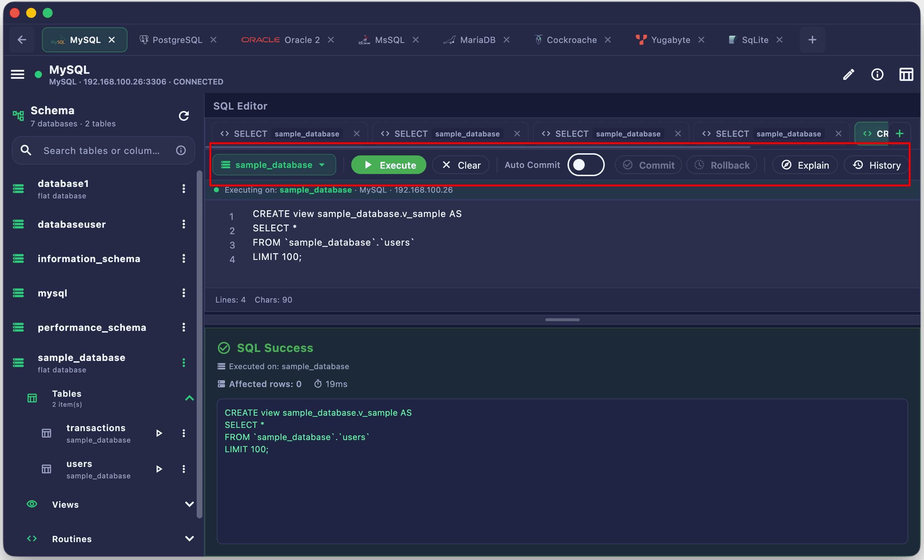This screenshot has width=924, height=560.
Task: Close the SqLite connection tab
Action: click(780, 40)
